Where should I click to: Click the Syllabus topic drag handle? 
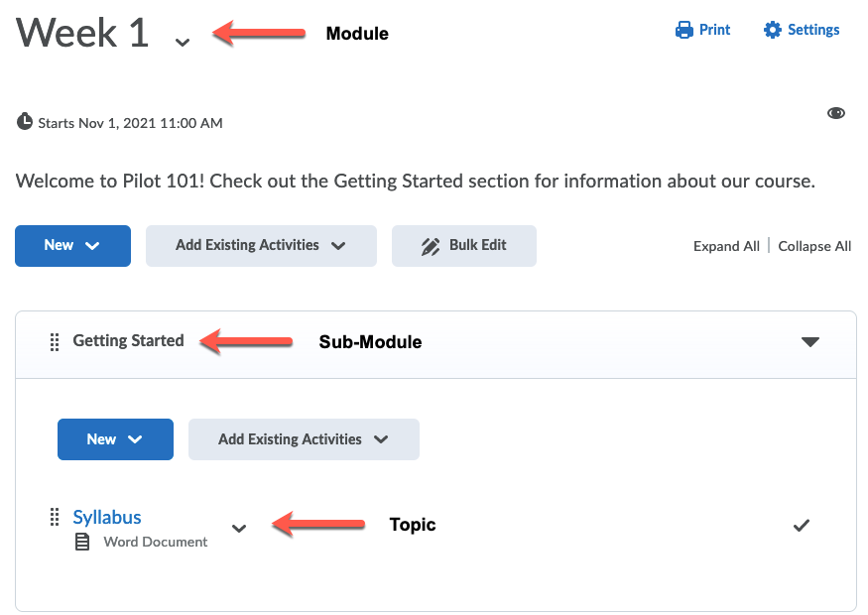click(55, 518)
